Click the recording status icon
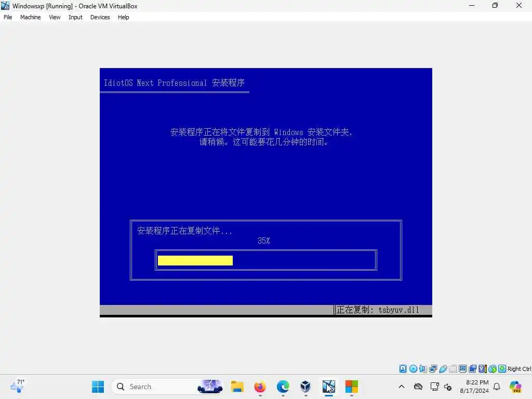 click(x=472, y=368)
